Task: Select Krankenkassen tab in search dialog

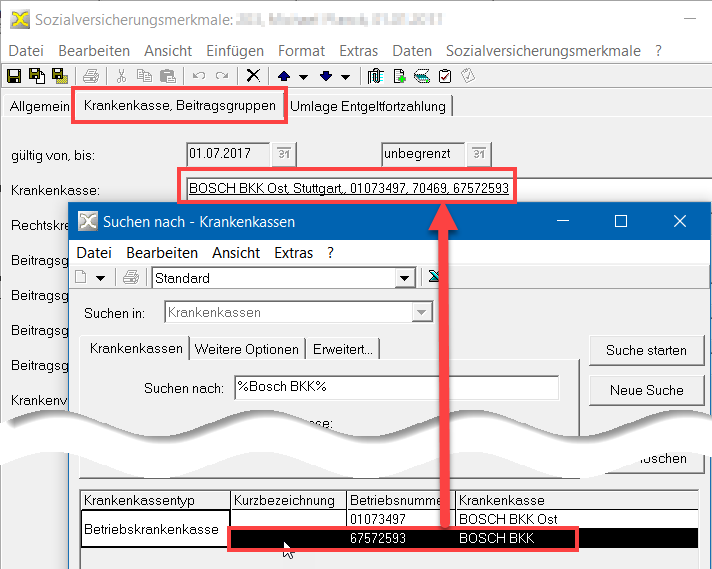Action: [136, 348]
